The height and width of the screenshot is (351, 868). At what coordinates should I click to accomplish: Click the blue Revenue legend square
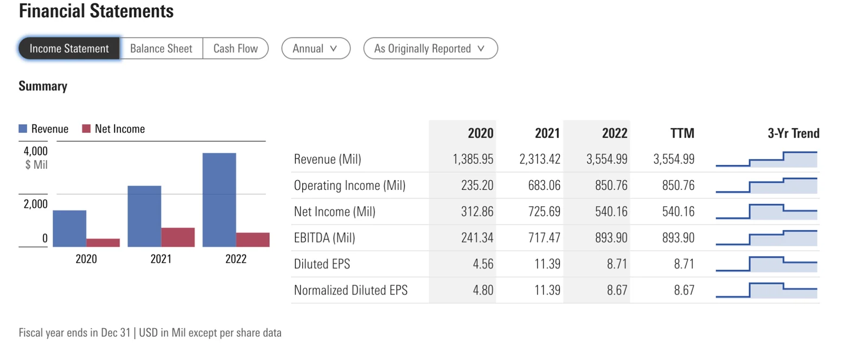click(x=23, y=129)
